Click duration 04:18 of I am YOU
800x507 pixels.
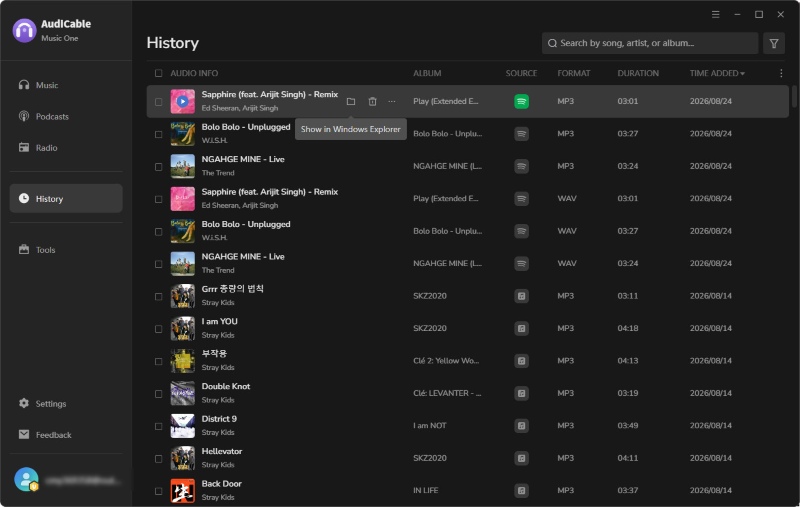click(628, 328)
